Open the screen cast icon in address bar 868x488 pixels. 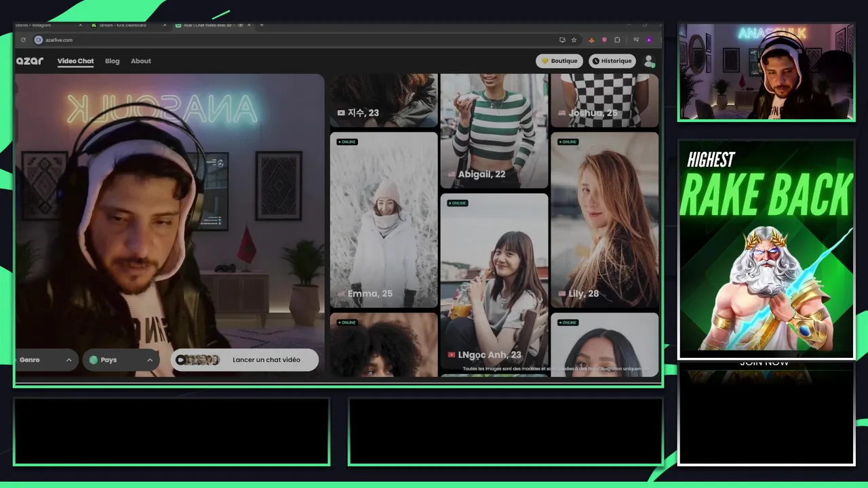point(562,40)
